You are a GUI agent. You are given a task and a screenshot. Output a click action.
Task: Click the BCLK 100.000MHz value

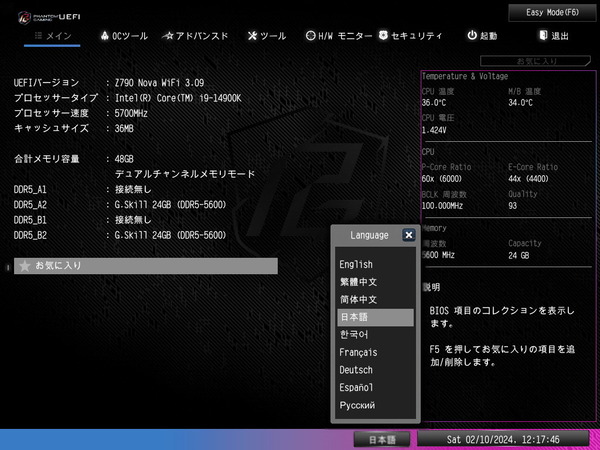pyautogui.click(x=442, y=206)
